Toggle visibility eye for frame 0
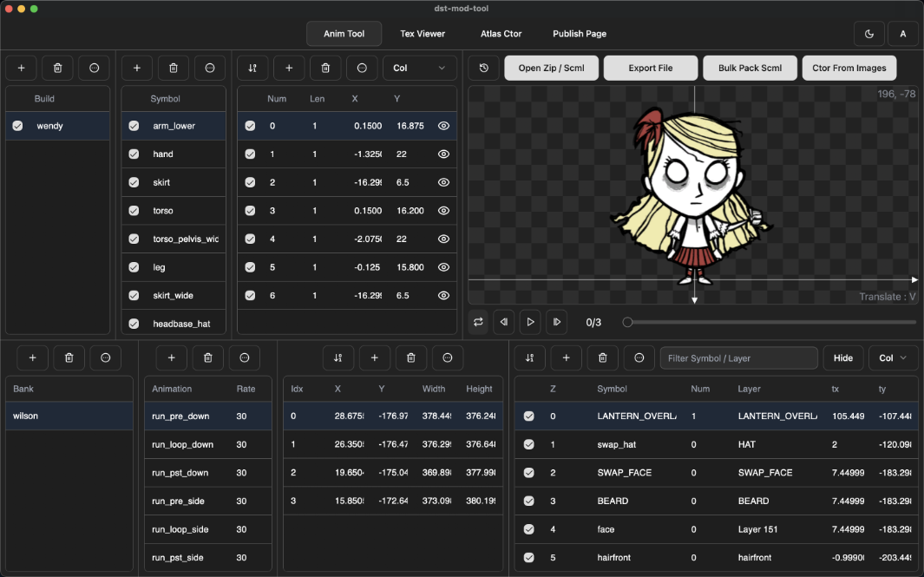The height and width of the screenshot is (577, 924). [x=443, y=126]
